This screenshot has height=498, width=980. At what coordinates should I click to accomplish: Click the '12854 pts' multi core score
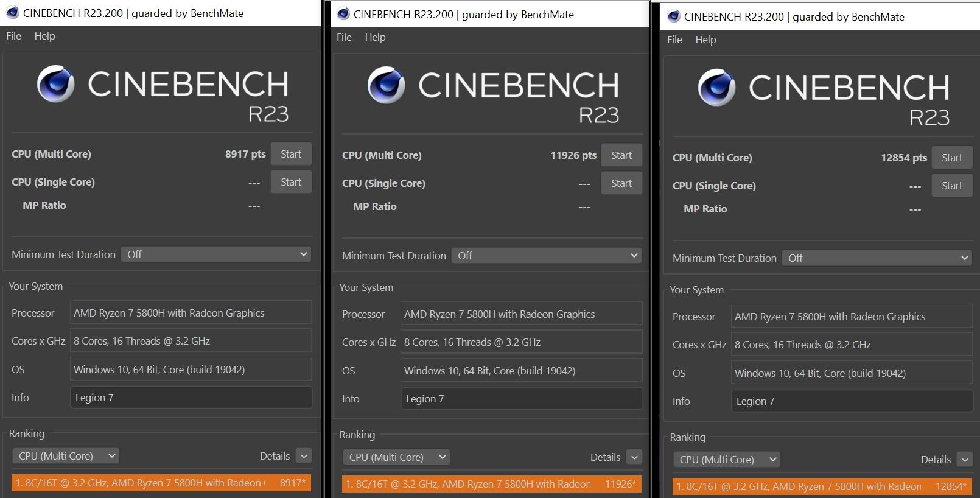904,158
